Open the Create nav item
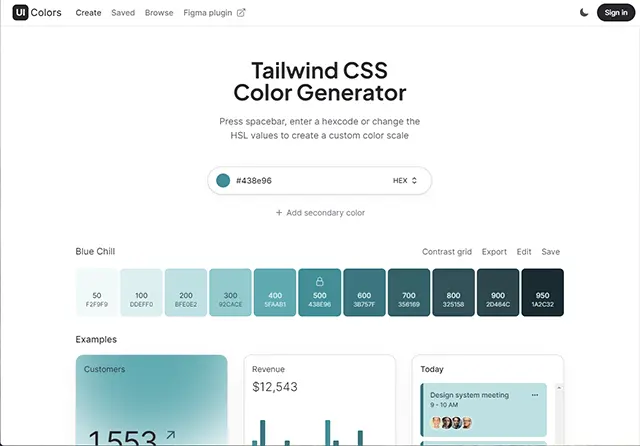 click(88, 13)
